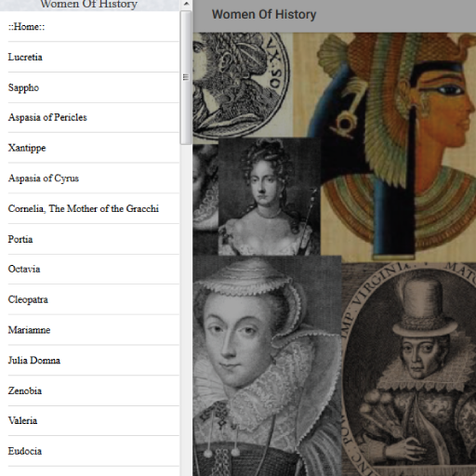This screenshot has height=476, width=476.
Task: Open the Octavia entry
Action: pyautogui.click(x=94, y=269)
